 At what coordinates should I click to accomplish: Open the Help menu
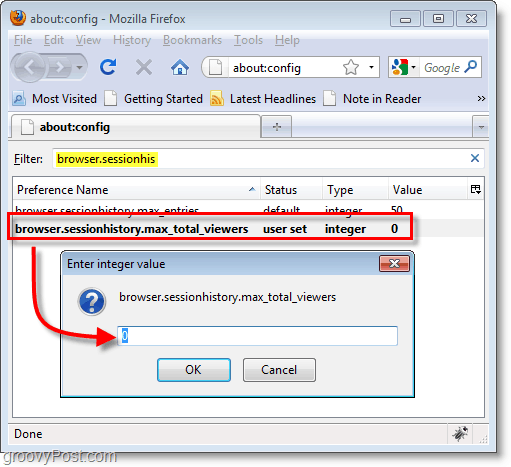[x=287, y=40]
